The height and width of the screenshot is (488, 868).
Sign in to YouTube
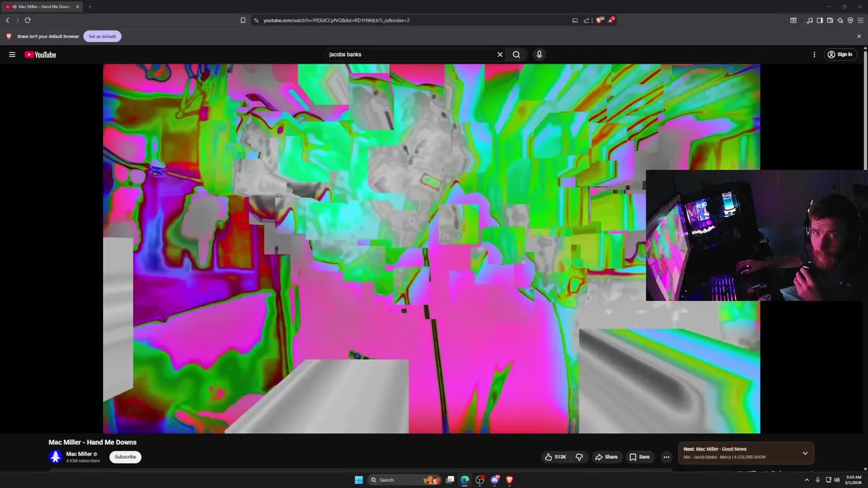click(840, 54)
